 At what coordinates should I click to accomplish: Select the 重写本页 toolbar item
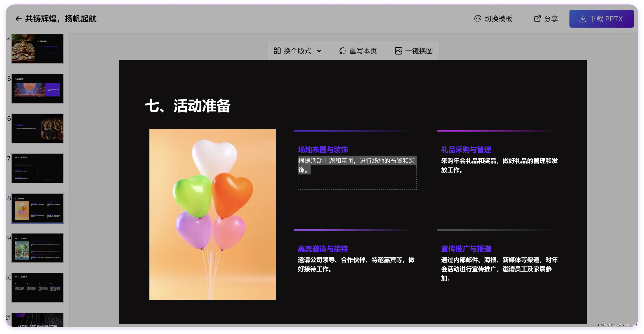[363, 51]
